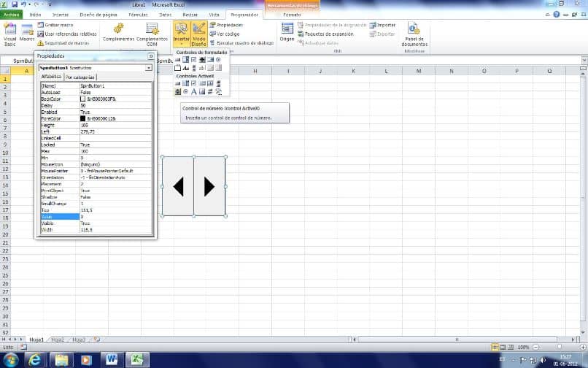This screenshot has height=368, width=588.
Task: Open the Archivo tab
Action: pos(11,15)
